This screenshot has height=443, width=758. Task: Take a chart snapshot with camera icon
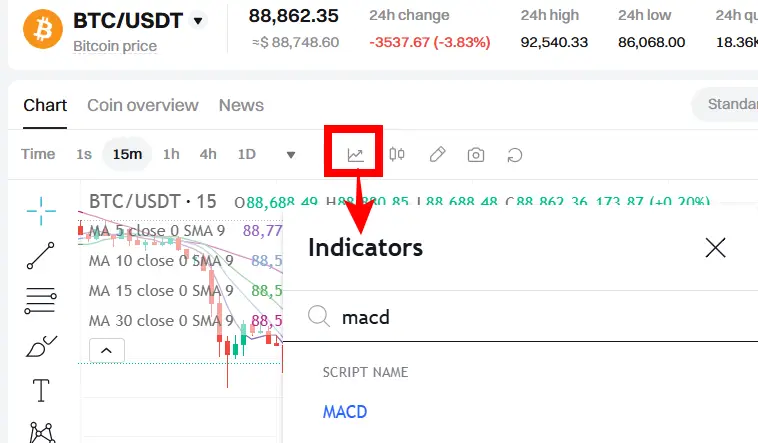point(476,155)
